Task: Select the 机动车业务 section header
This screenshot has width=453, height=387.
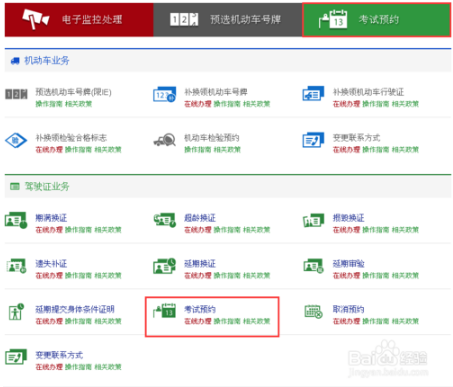Action: [46, 61]
